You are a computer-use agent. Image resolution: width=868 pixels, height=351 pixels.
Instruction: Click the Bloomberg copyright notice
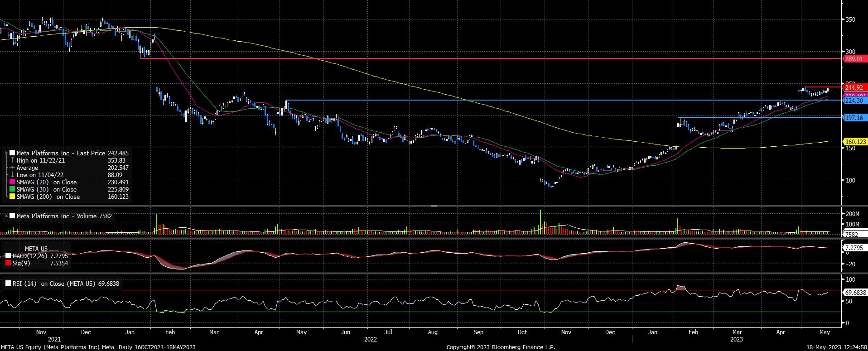pos(501,347)
